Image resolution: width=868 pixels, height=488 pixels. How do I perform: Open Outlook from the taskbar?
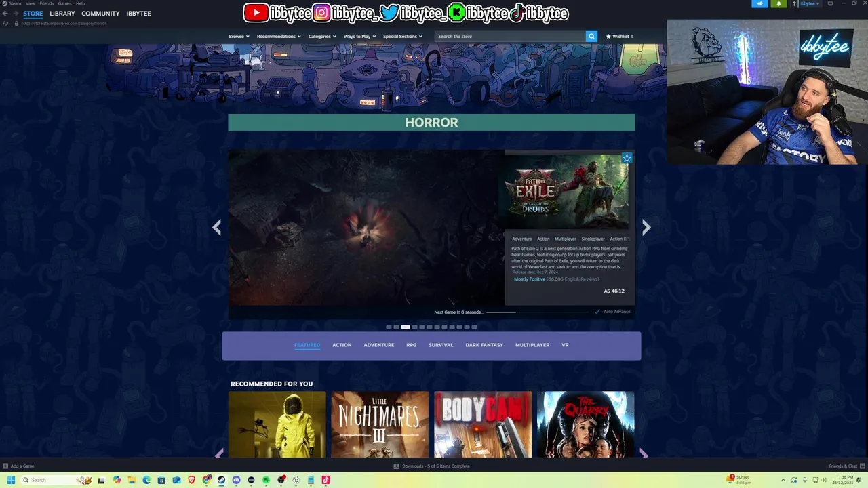(176, 480)
